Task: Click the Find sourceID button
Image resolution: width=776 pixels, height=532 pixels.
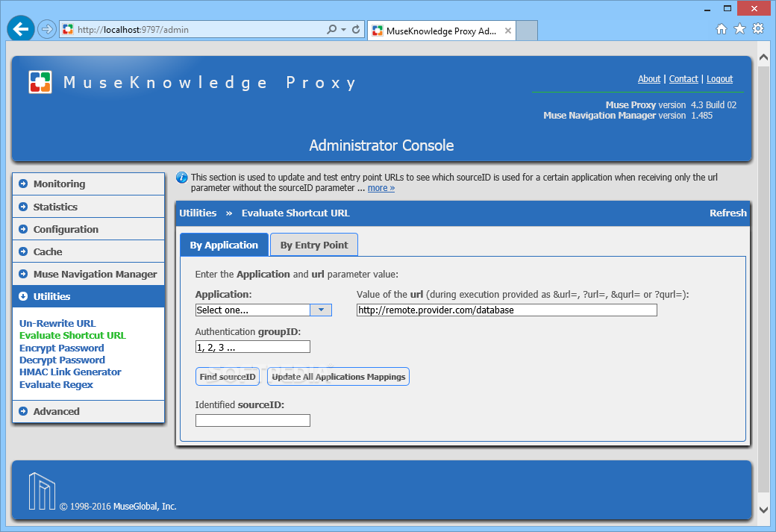Action: tap(228, 377)
